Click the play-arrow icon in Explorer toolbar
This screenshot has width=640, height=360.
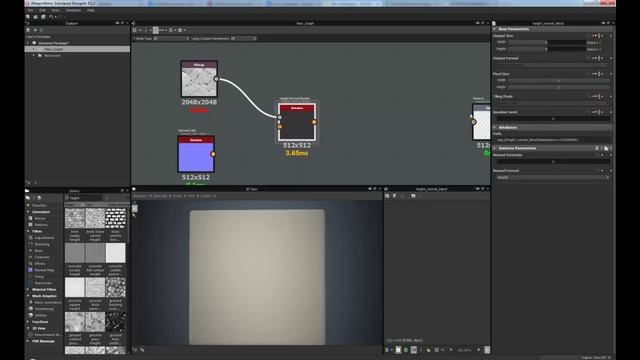coord(36,30)
